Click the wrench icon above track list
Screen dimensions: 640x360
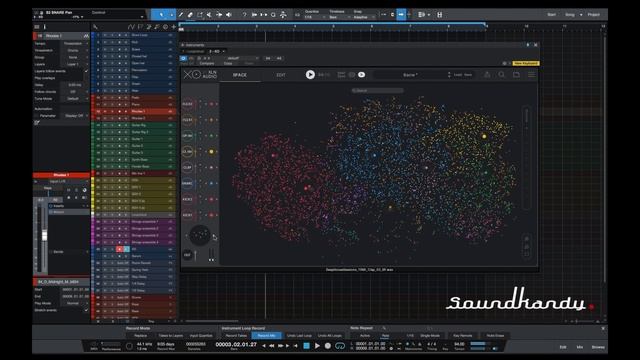(x=95, y=27)
